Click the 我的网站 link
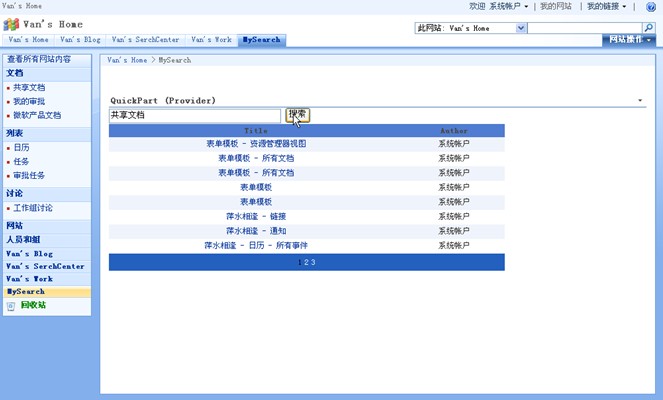The image size is (663, 400). (556, 6)
